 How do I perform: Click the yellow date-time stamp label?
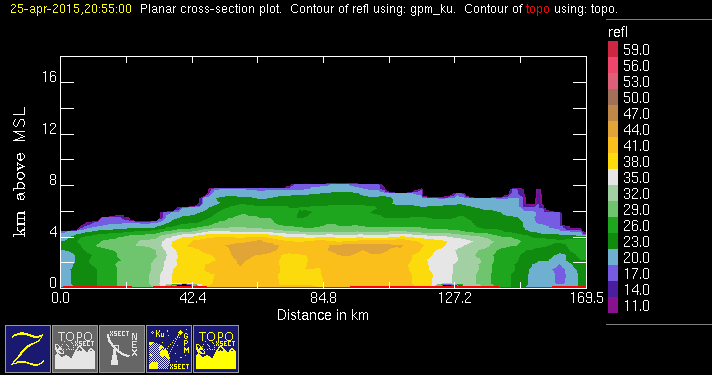[x=71, y=9]
